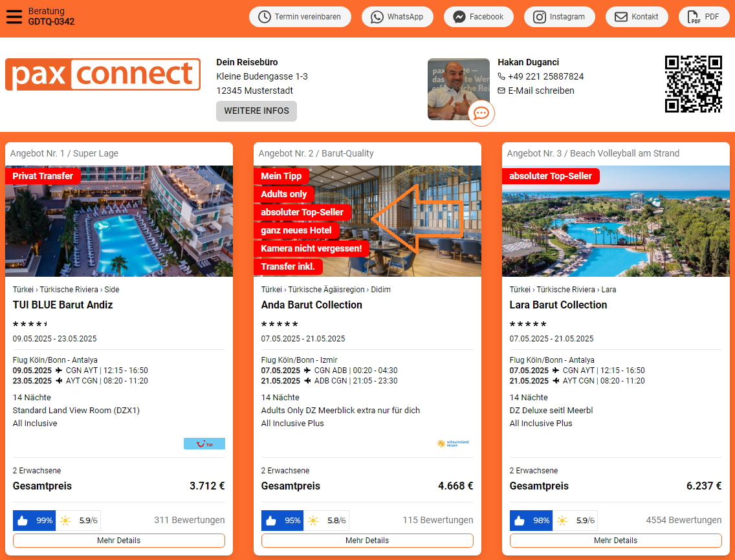
Task: Click the QR code image
Action: pos(694,84)
